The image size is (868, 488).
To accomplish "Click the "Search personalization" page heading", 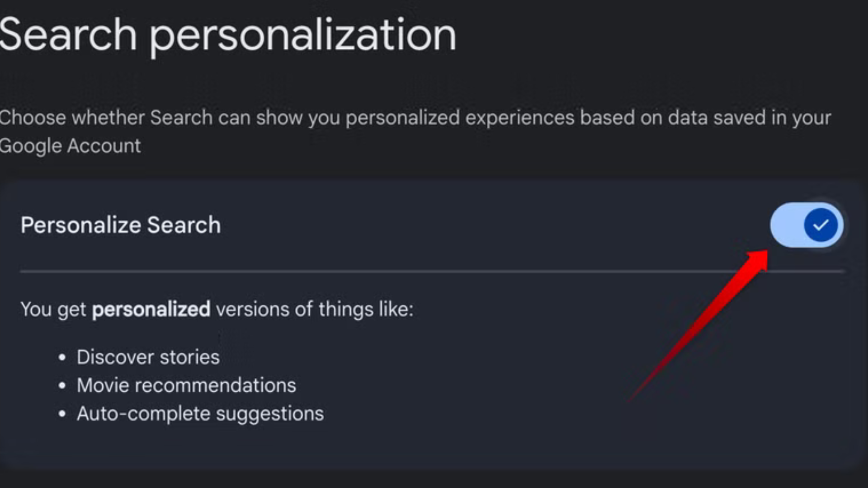I will click(x=227, y=35).
